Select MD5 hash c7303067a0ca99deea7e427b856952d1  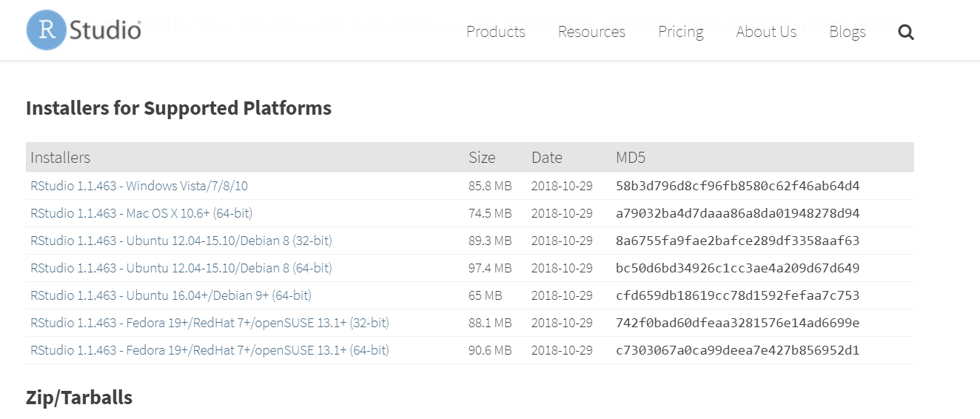coord(737,350)
